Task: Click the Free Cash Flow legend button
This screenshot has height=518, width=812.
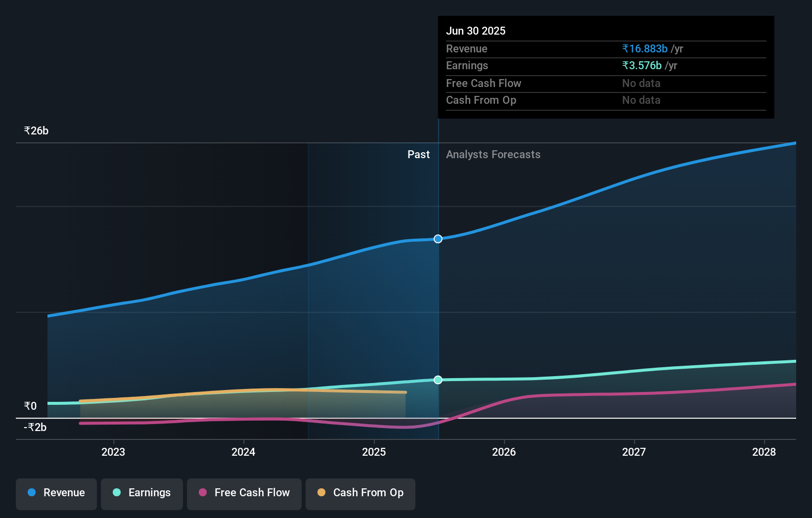Action: click(x=244, y=493)
